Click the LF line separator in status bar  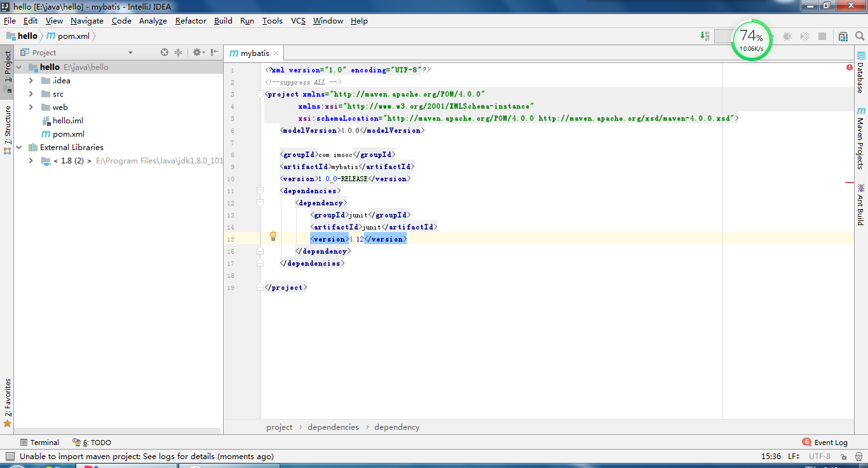point(794,457)
